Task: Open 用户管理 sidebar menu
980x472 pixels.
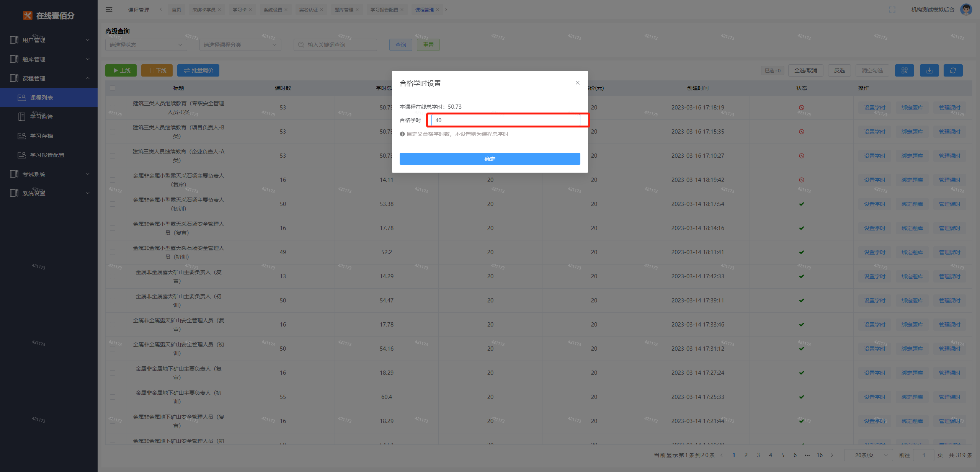Action: 49,40
